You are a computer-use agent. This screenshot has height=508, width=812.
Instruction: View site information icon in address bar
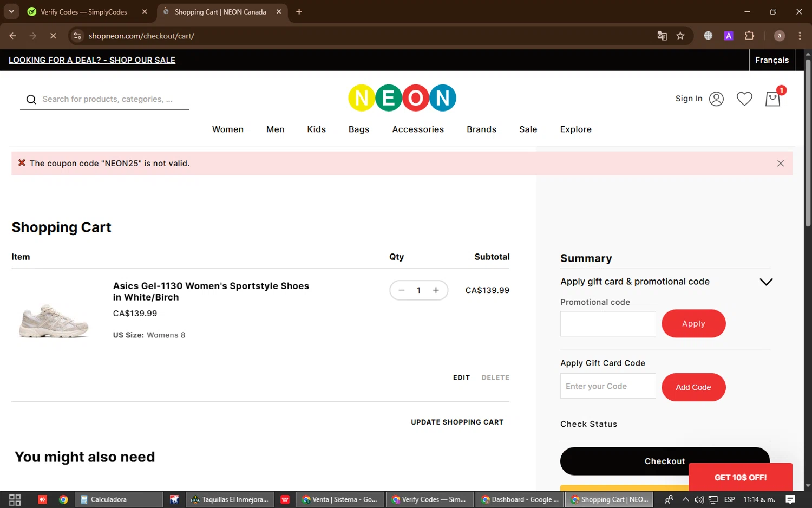click(x=77, y=36)
